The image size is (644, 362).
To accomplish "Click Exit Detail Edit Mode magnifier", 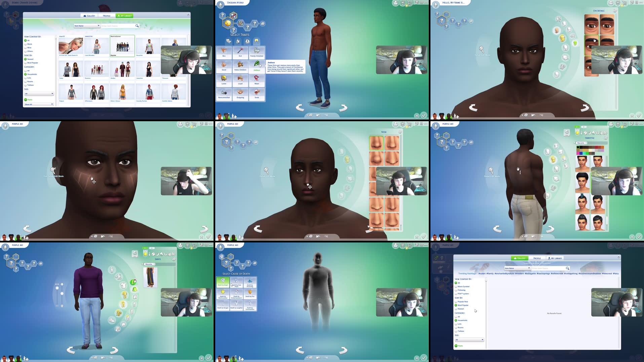I will coord(53,170).
